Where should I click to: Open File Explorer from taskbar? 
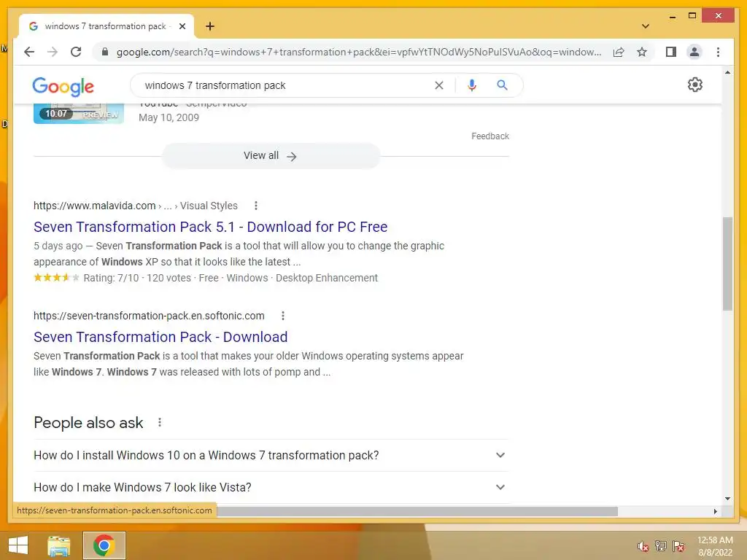coord(59,545)
